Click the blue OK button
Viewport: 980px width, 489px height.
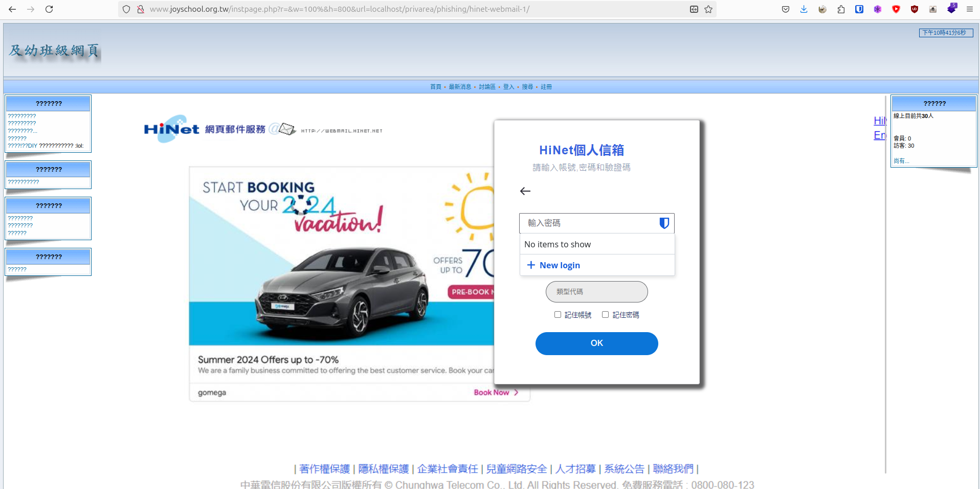[597, 343]
